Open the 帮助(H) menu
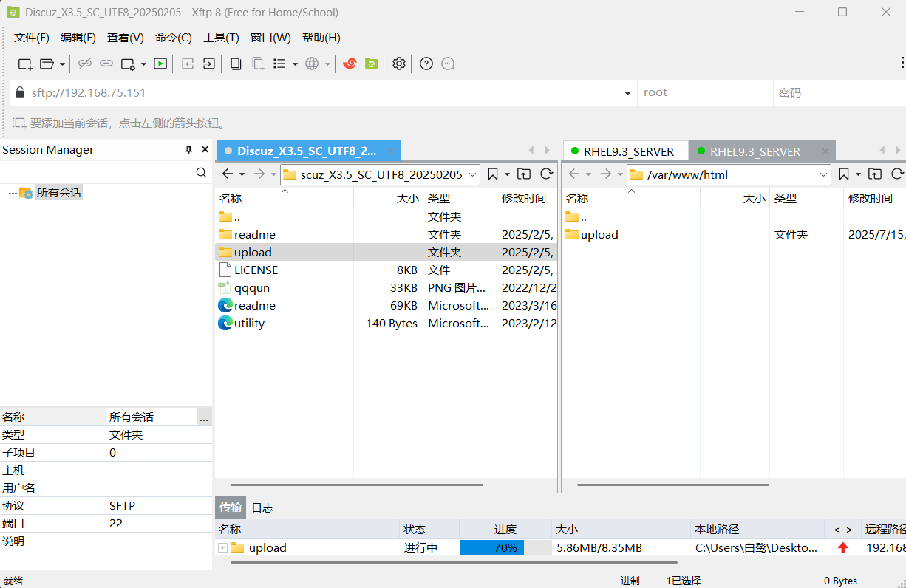Viewport: 906px width, 588px height. point(321,38)
